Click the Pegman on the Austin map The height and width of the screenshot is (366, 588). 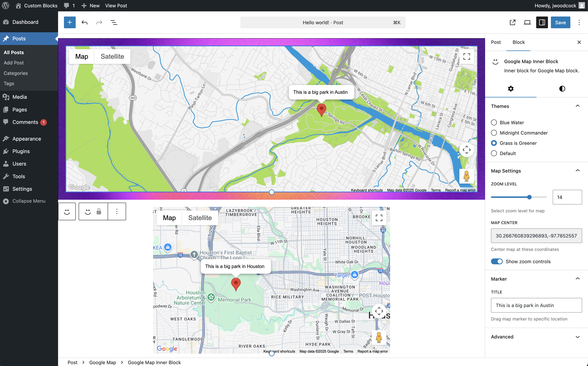[x=466, y=176]
